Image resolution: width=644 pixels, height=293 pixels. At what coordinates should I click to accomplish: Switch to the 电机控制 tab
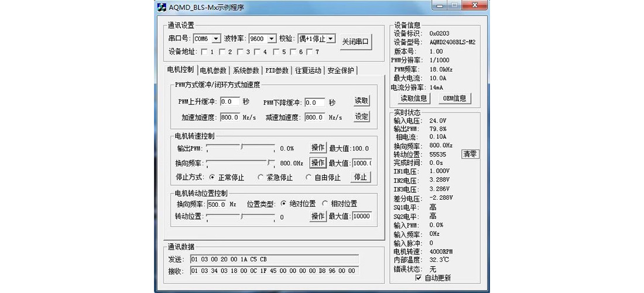[180, 70]
